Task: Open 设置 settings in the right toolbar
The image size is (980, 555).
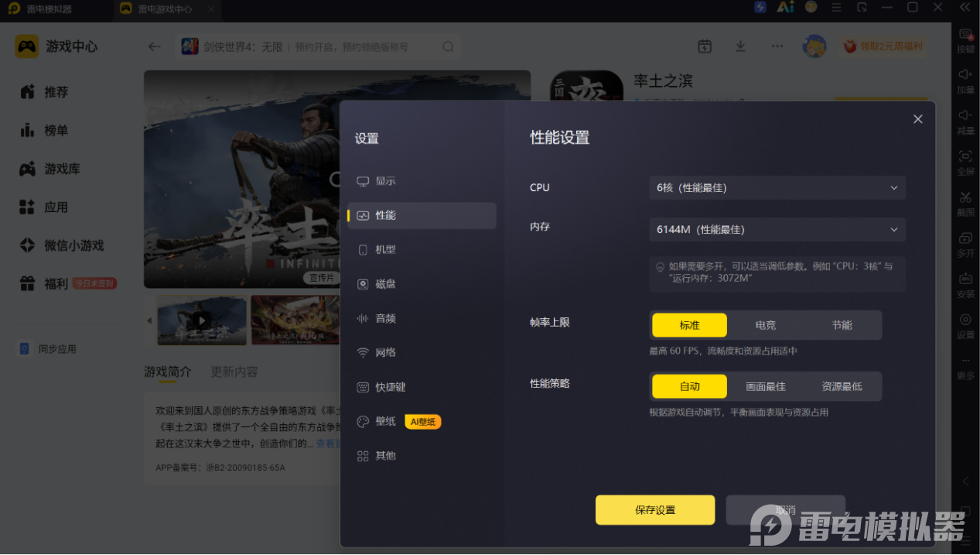Action: [x=965, y=326]
